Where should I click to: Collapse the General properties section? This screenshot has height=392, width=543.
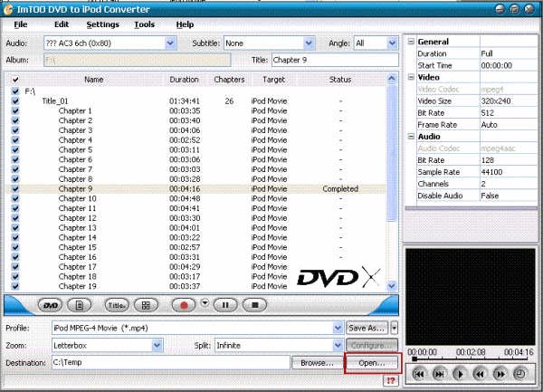click(x=411, y=42)
